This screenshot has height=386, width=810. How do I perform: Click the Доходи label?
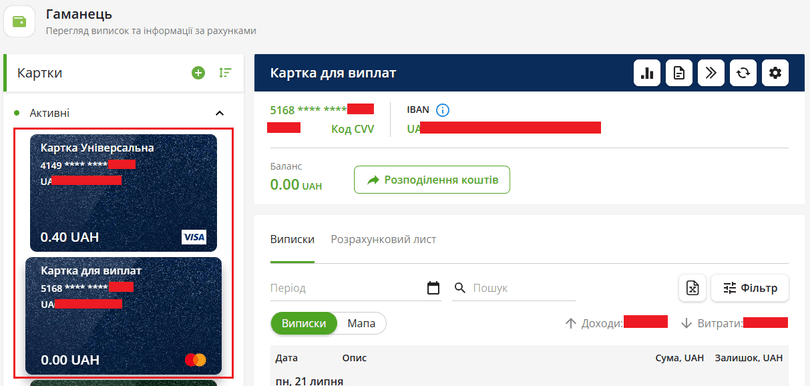click(602, 323)
